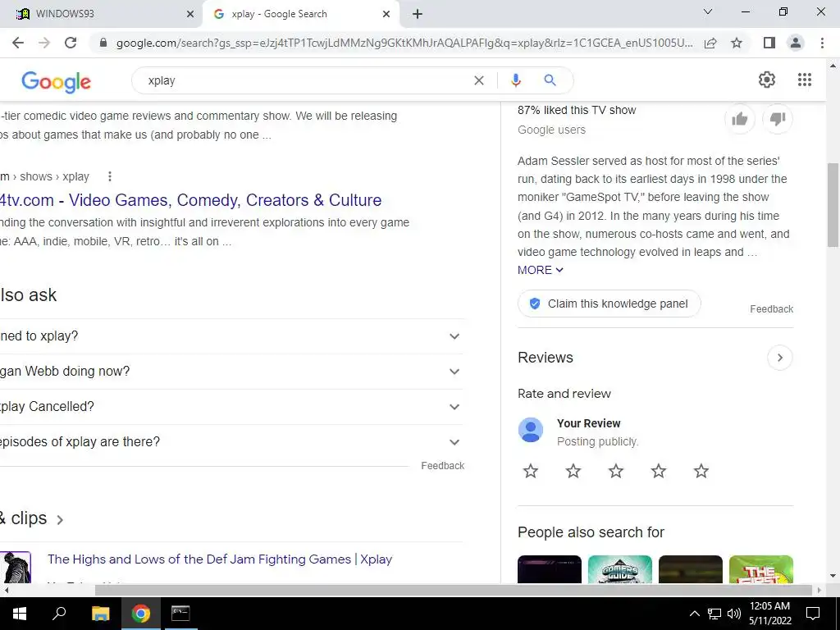Image resolution: width=840 pixels, height=630 pixels.
Task: Select the xplay - Google Search tab
Action: pyautogui.click(x=300, y=14)
